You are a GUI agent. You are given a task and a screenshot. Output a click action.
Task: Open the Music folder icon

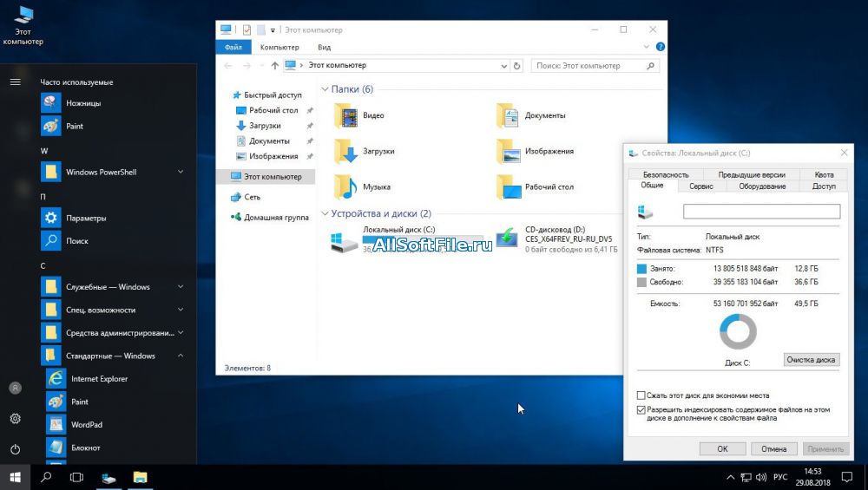pyautogui.click(x=347, y=186)
